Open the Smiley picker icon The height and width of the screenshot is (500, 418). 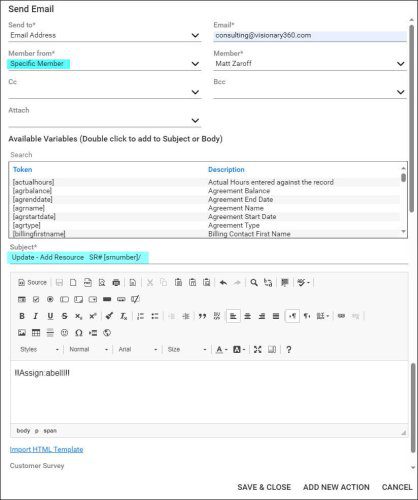pyautogui.click(x=64, y=333)
